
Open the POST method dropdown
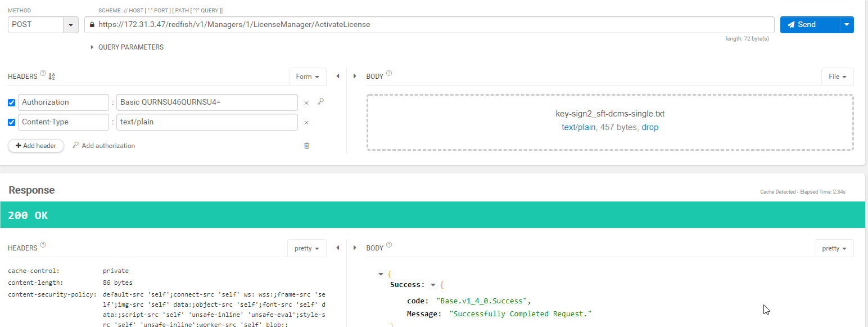tap(70, 25)
